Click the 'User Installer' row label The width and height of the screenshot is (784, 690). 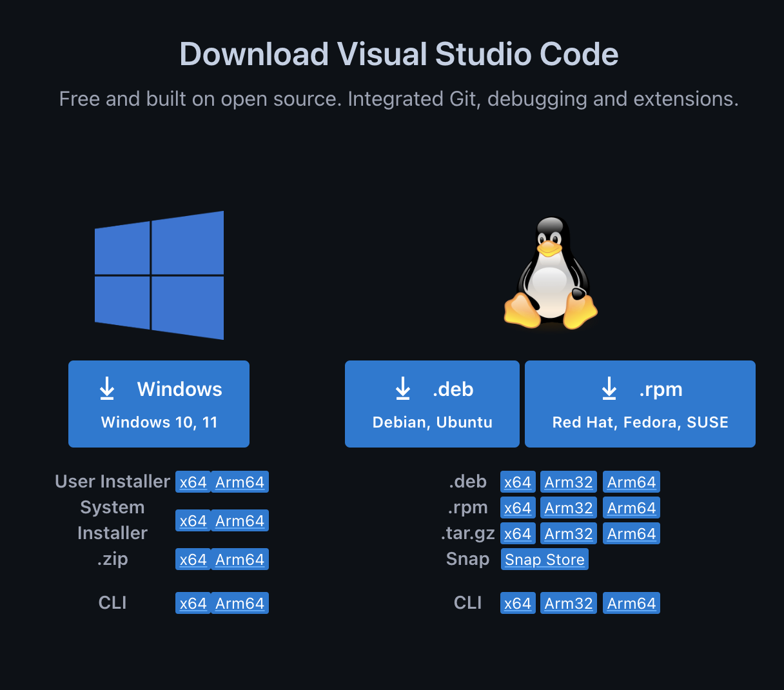113,482
